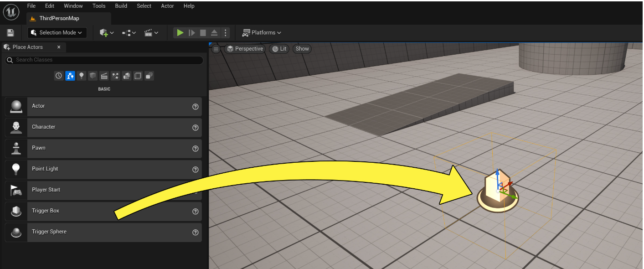Open the File menu
Viewport: 644px width, 269px height.
pos(31,6)
